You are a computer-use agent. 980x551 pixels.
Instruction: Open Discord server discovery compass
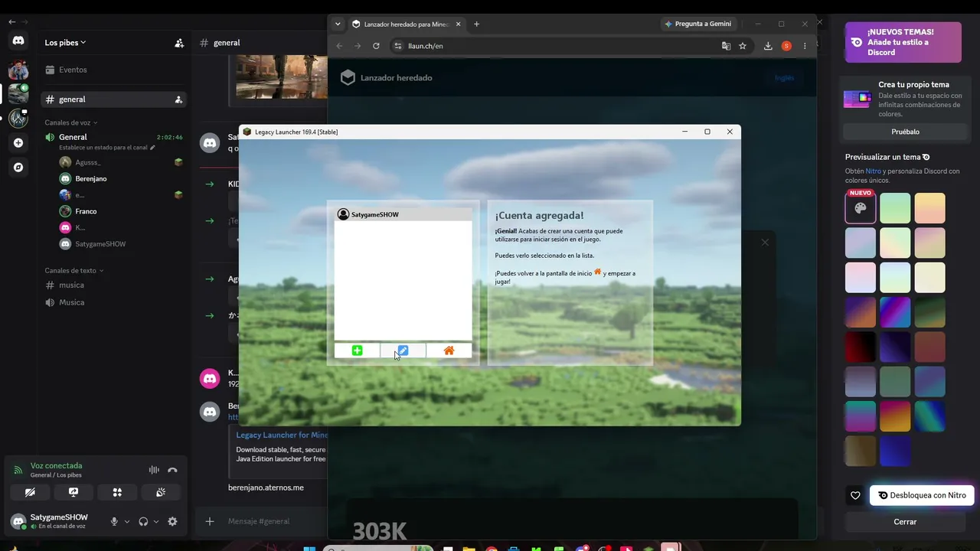tap(18, 167)
